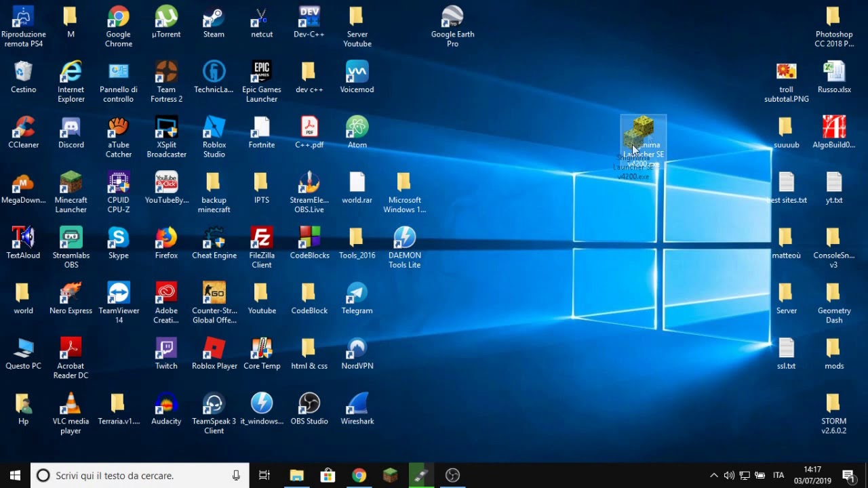868x488 pixels.
Task: Open the Steam desktop icon
Action: click(x=214, y=22)
